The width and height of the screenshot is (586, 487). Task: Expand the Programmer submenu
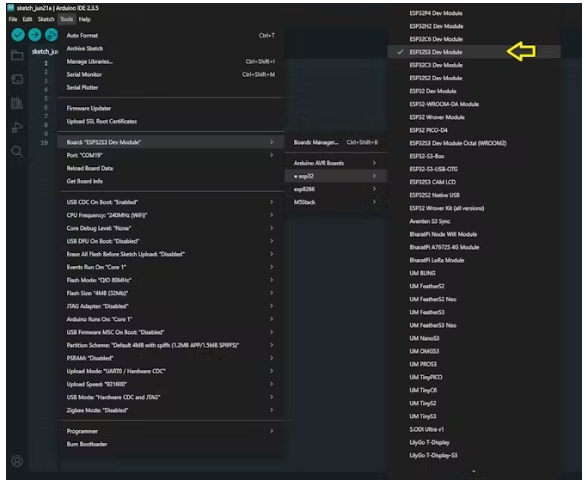pyautogui.click(x=170, y=431)
